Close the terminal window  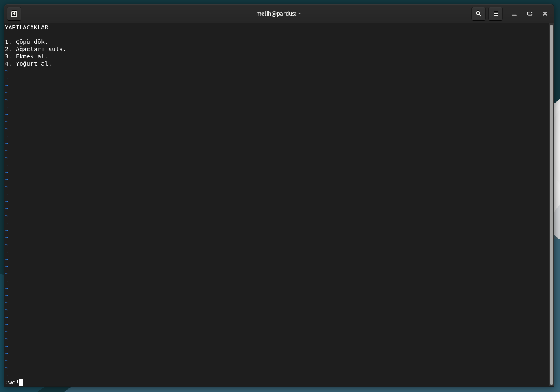(545, 14)
